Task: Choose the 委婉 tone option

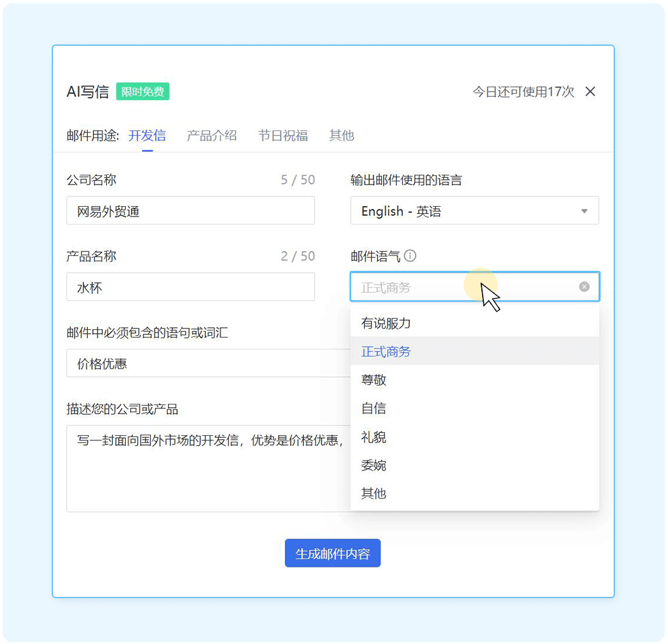Action: point(373,465)
